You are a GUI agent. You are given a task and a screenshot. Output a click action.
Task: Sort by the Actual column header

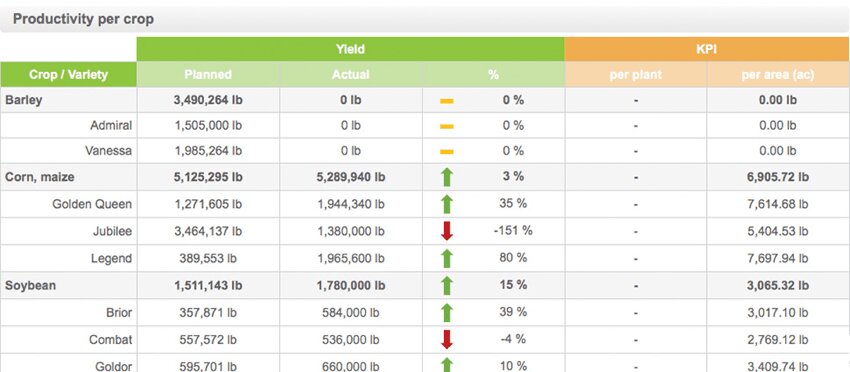(351, 75)
